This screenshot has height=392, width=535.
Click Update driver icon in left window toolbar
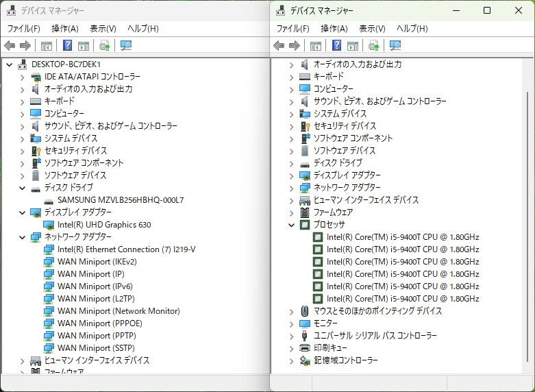click(104, 45)
